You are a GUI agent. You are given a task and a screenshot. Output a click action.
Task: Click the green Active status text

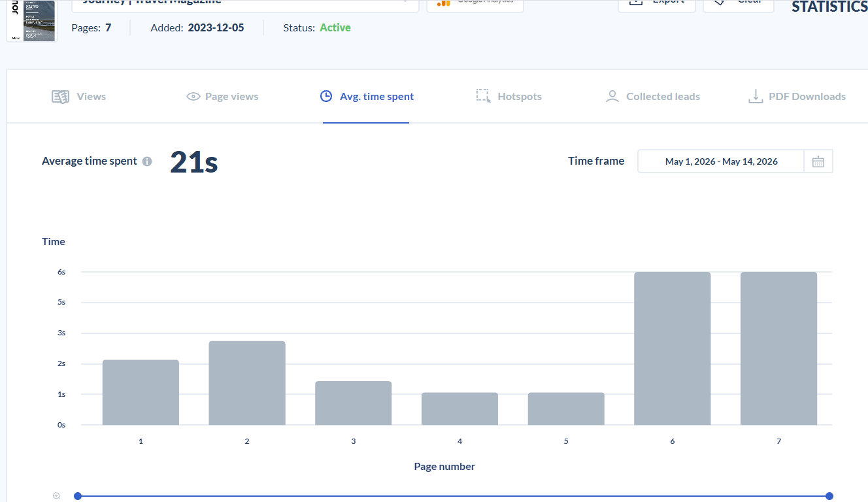click(x=335, y=27)
